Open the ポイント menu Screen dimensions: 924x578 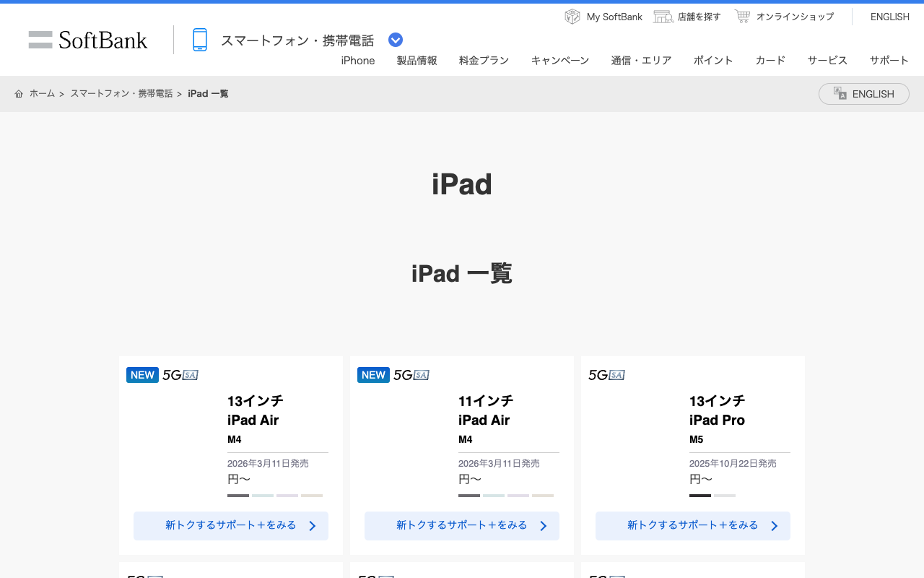pos(713,61)
